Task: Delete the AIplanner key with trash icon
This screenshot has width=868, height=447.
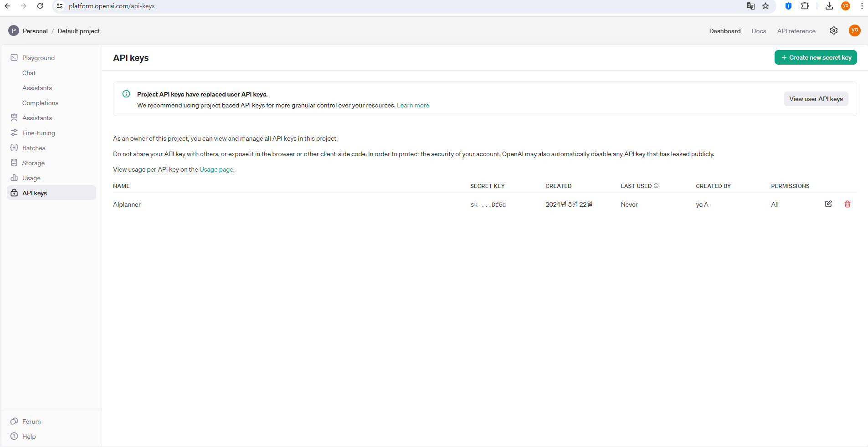Action: (x=847, y=204)
